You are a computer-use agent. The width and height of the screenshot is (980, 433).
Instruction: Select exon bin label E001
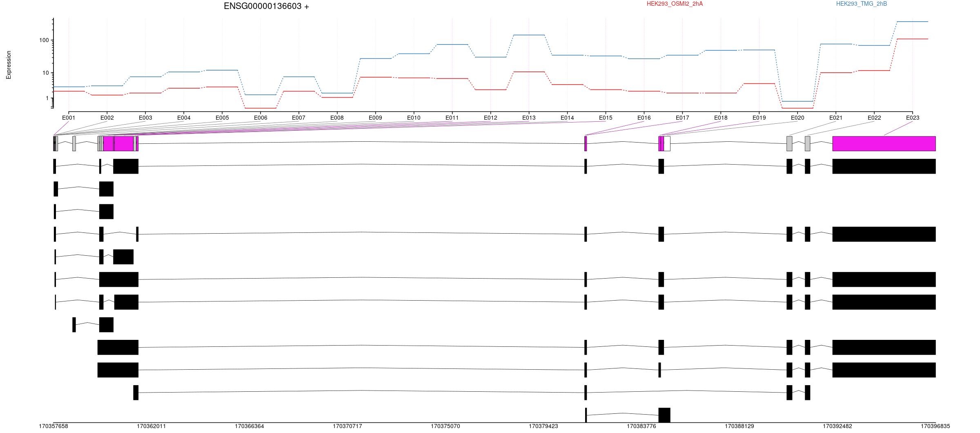(x=69, y=118)
